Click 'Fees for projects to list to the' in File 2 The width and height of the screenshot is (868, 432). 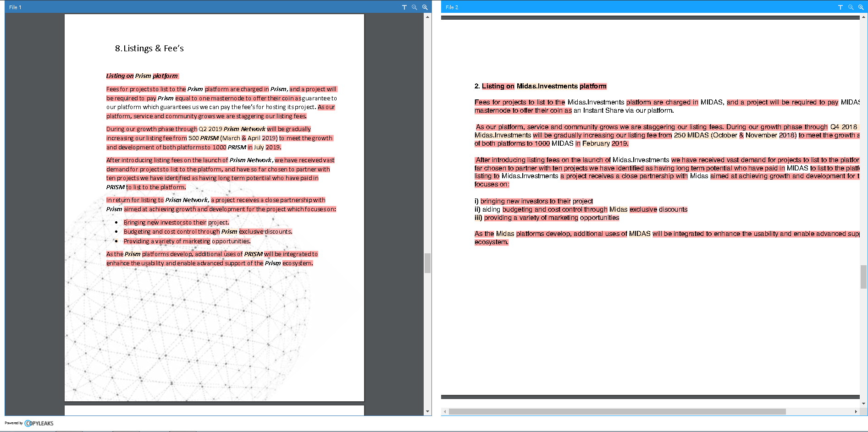click(x=520, y=102)
